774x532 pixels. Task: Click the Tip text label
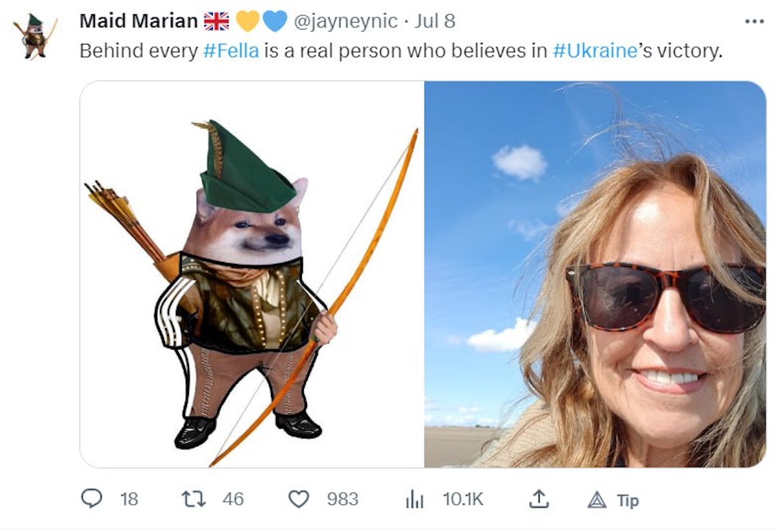coord(628,500)
